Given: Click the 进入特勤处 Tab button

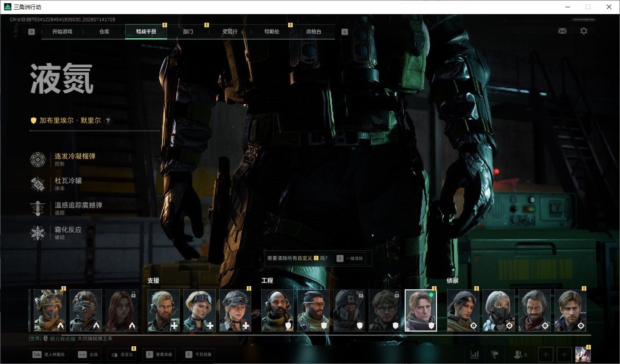Looking at the screenshot, I should click(x=48, y=354).
